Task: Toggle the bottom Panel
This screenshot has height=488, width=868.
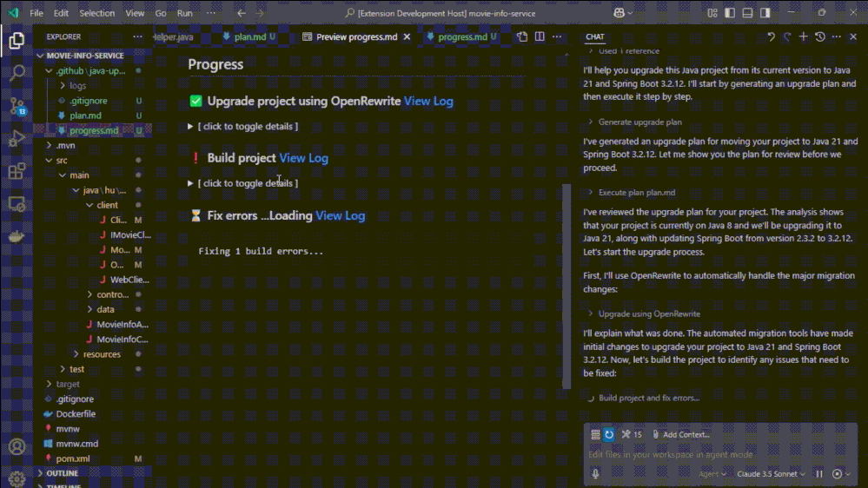Action: [747, 13]
